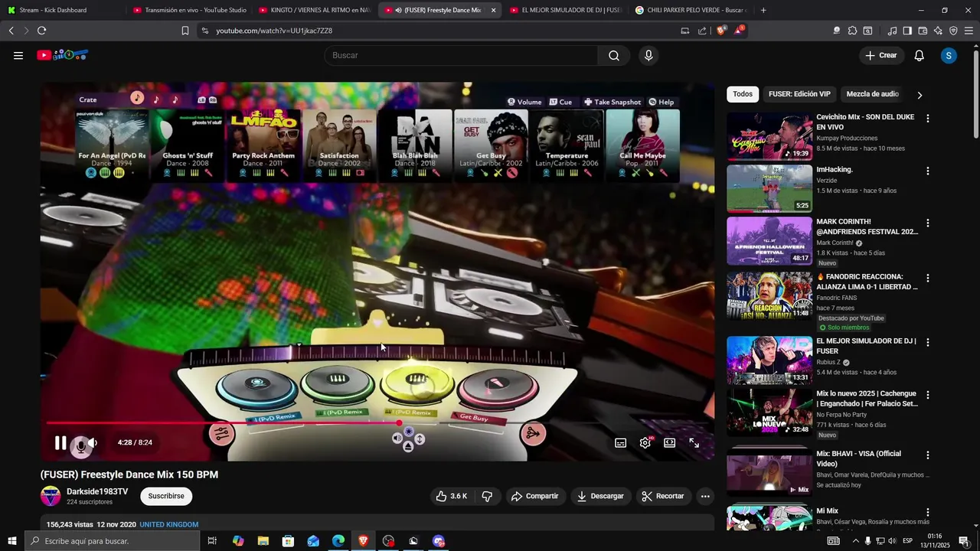Open more actions below the video

coord(705,496)
